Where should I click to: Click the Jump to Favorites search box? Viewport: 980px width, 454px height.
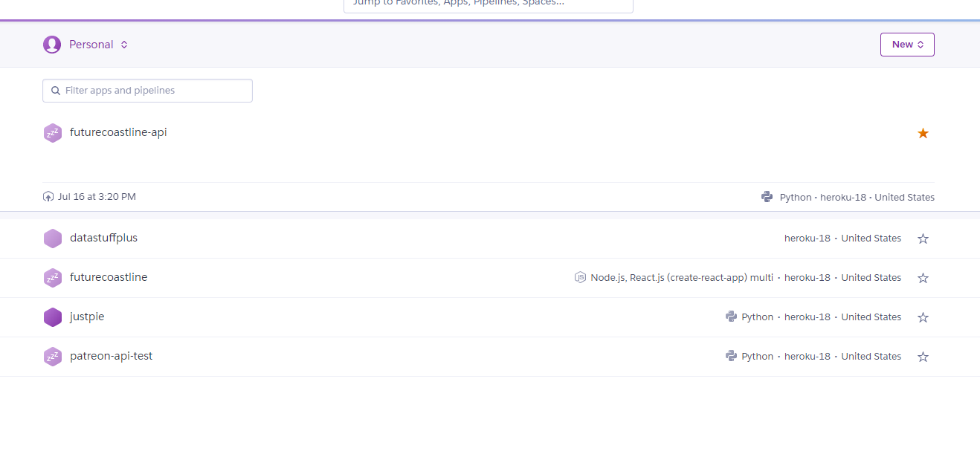click(x=489, y=4)
